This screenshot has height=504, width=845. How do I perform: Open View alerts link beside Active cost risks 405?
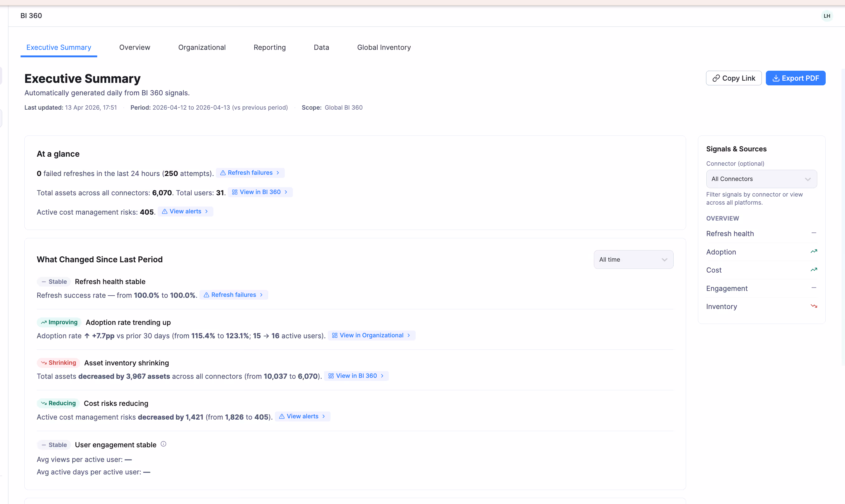pos(185,212)
